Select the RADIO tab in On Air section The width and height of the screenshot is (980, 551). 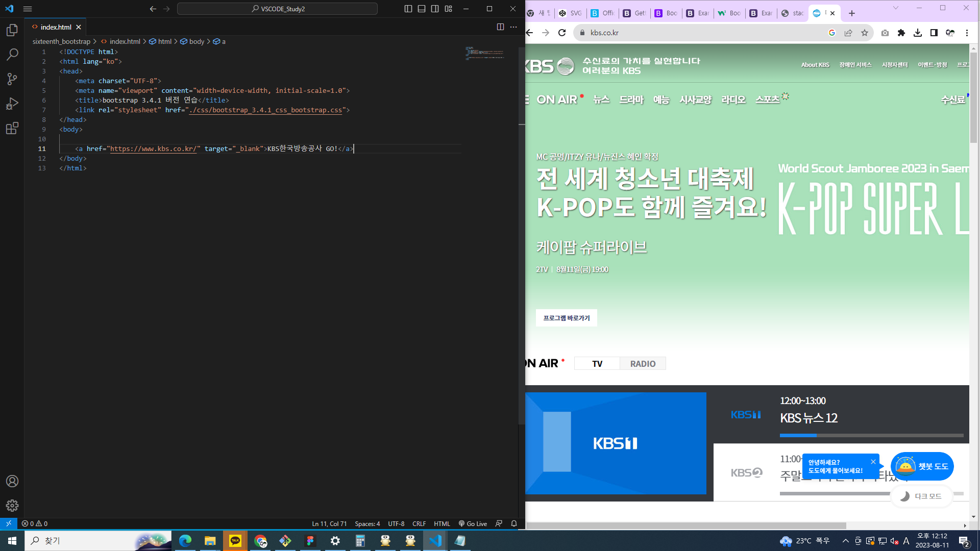(643, 364)
